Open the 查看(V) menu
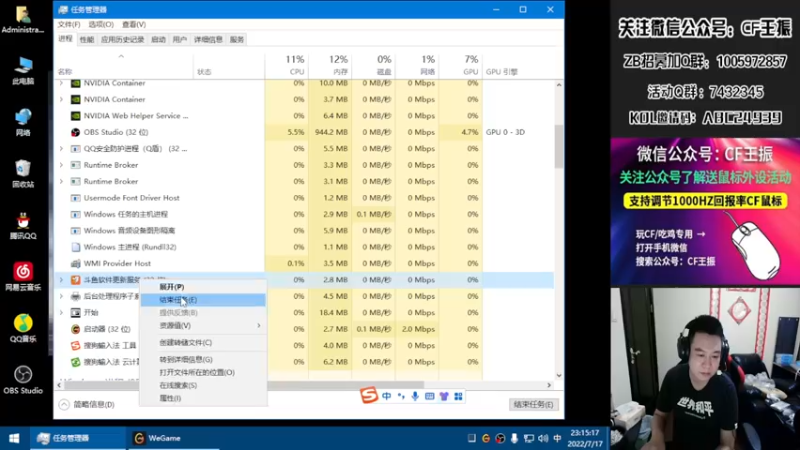Image resolution: width=800 pixels, height=450 pixels. pos(134,24)
